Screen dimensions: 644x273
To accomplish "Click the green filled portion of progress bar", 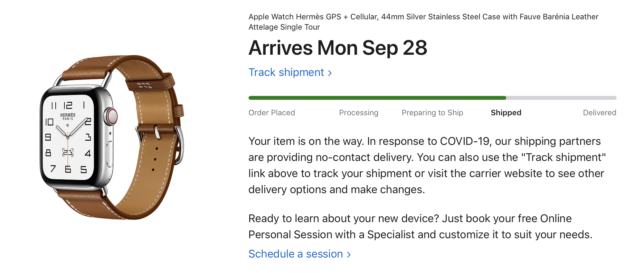I will [x=377, y=98].
